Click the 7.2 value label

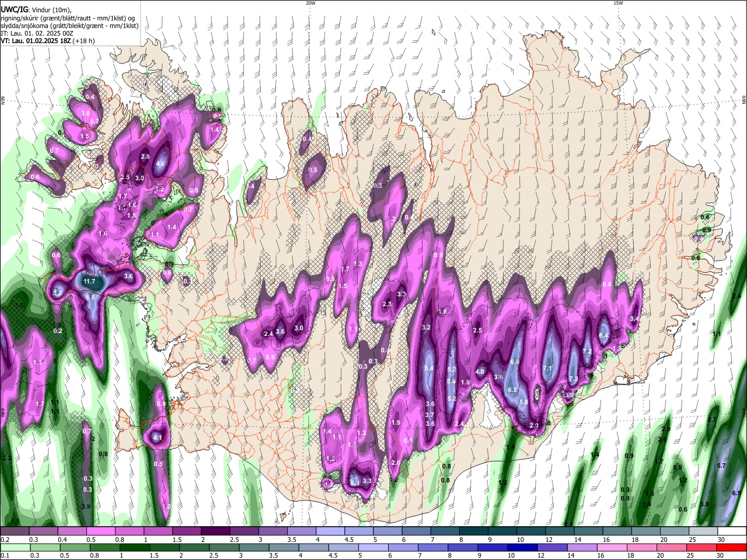coord(588,351)
